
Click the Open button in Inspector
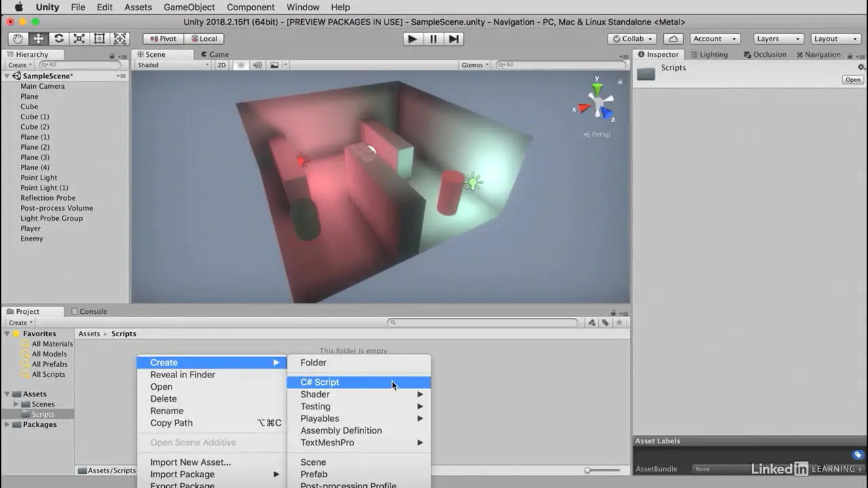coord(852,80)
